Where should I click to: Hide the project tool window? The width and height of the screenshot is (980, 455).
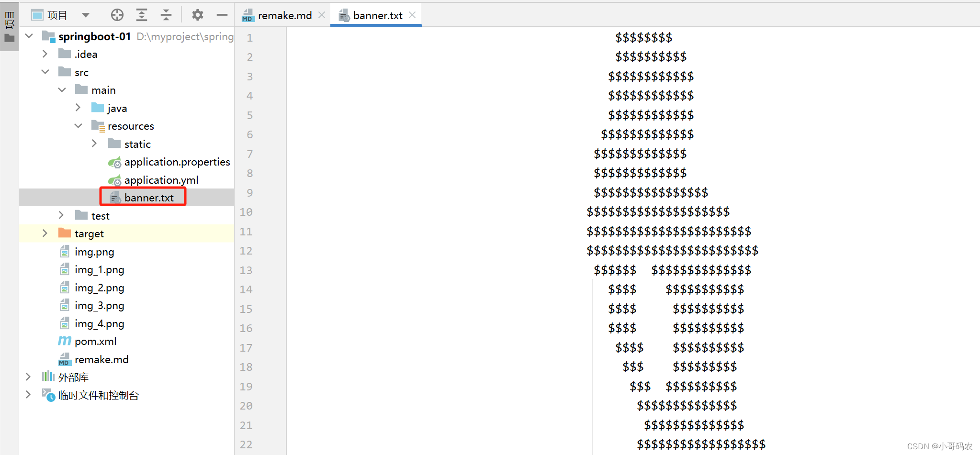222,15
